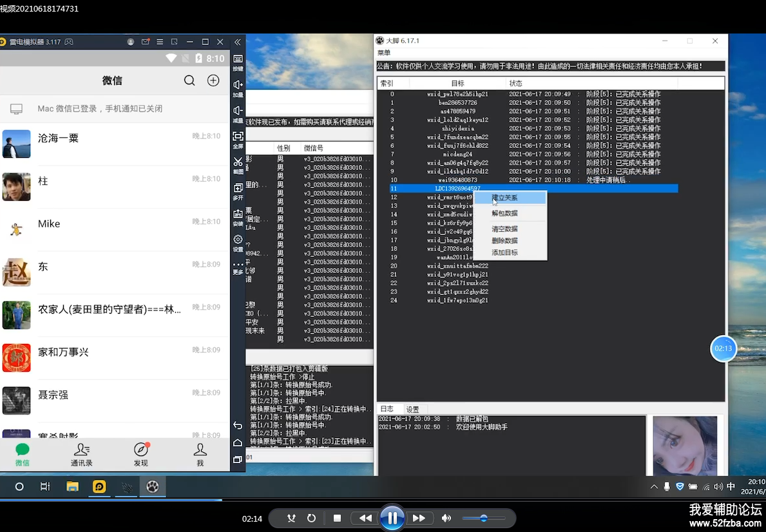Image resolution: width=766 pixels, height=532 pixels.
Task: Click the 微信号 column header in back window
Action: click(336, 148)
